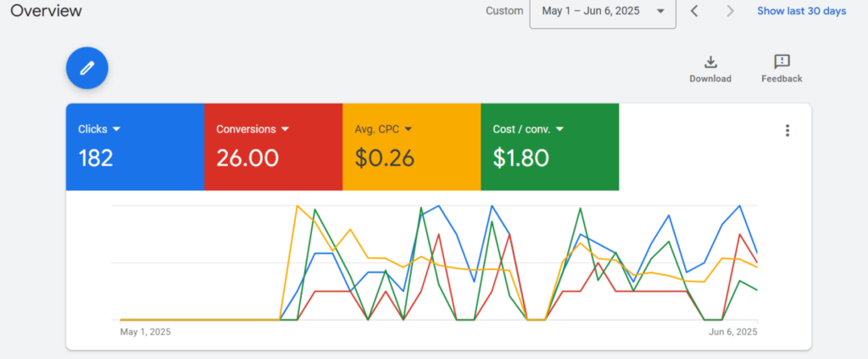Select the green Cost / conv. value $1.80

click(x=521, y=159)
